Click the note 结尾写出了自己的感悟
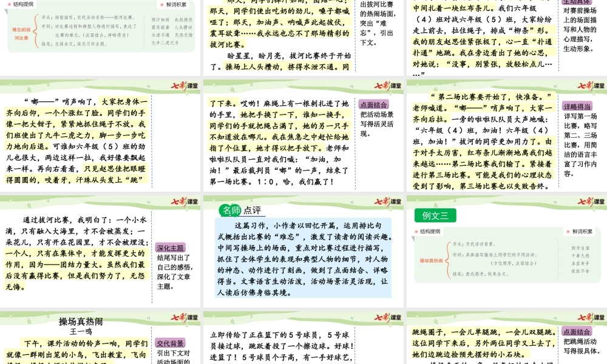The width and height of the screenshot is (607, 364). point(175,262)
